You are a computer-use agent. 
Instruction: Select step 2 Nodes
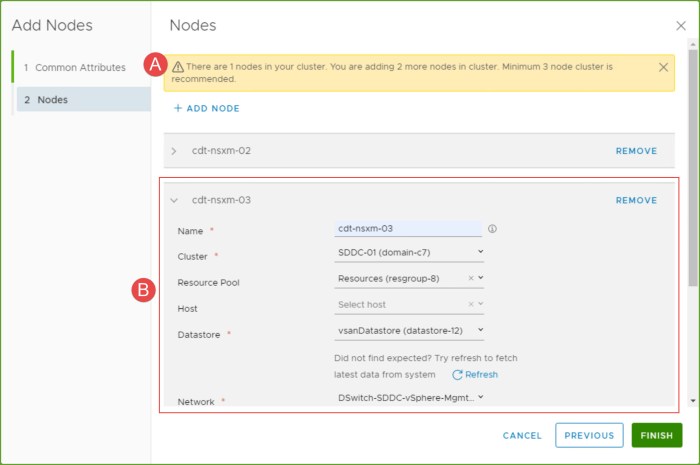pos(83,100)
